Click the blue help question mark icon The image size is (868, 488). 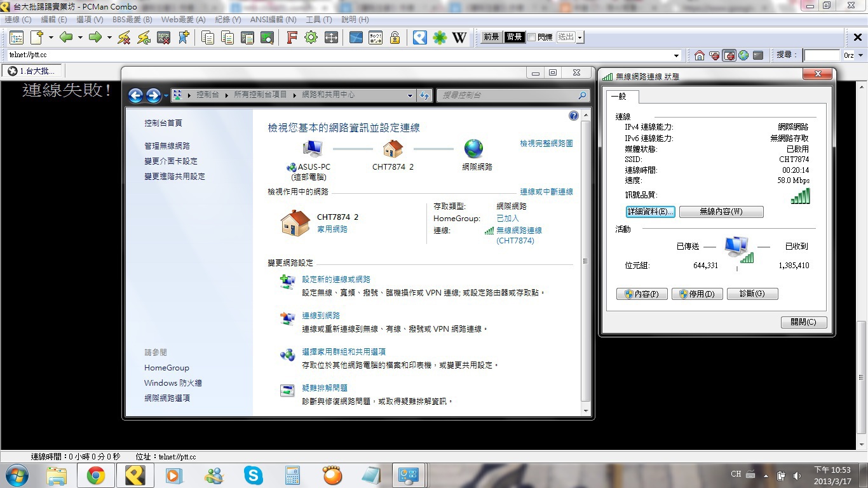tap(574, 116)
